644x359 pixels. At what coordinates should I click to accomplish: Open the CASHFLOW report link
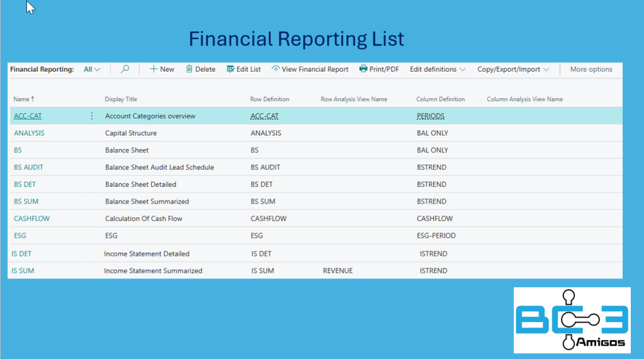(31, 219)
